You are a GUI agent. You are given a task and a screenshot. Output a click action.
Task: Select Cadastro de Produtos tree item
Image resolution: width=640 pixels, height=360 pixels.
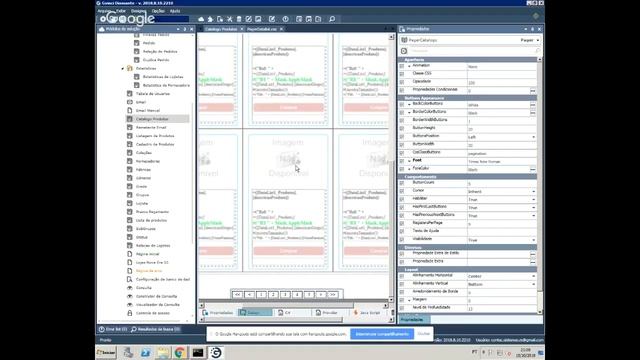155,144
